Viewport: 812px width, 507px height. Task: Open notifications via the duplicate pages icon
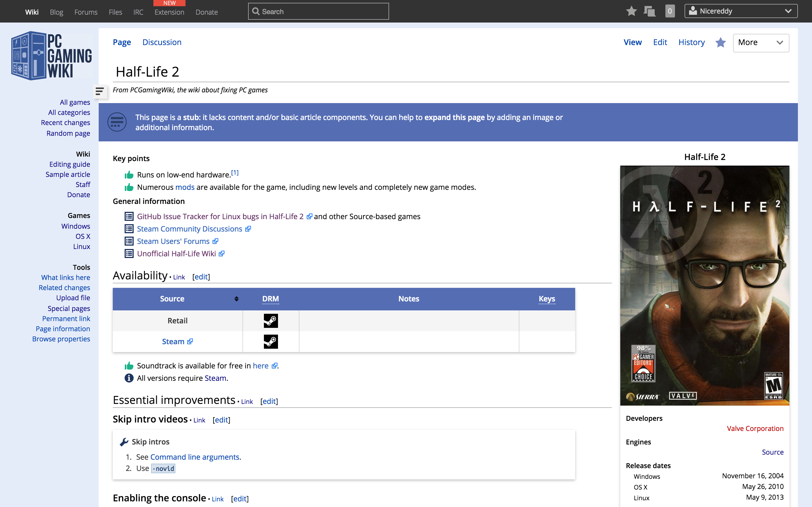(650, 11)
